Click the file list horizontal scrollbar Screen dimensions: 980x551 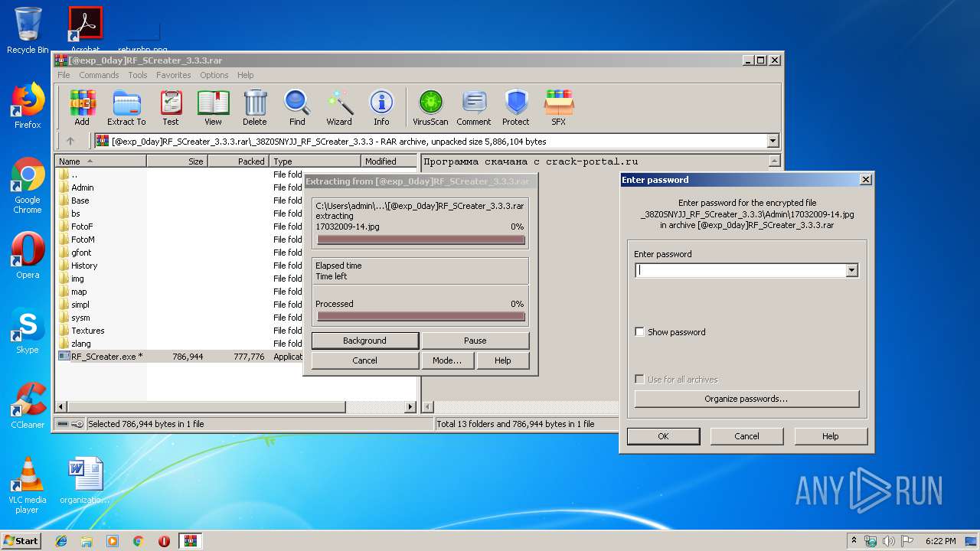237,407
